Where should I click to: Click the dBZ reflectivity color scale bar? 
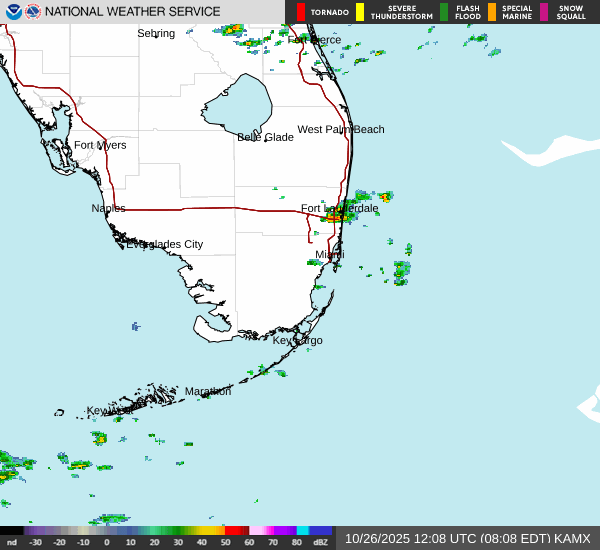pyautogui.click(x=167, y=530)
